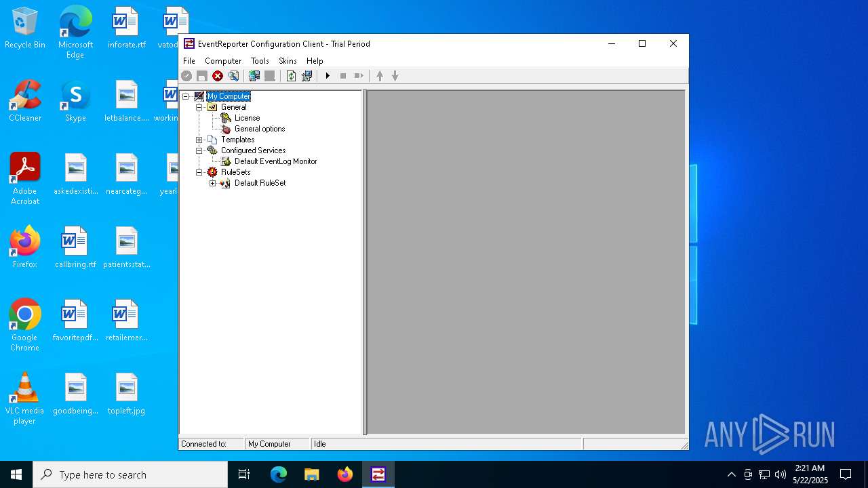868x488 pixels.
Task: Click the red X reset toolbar icon
Action: tap(218, 76)
